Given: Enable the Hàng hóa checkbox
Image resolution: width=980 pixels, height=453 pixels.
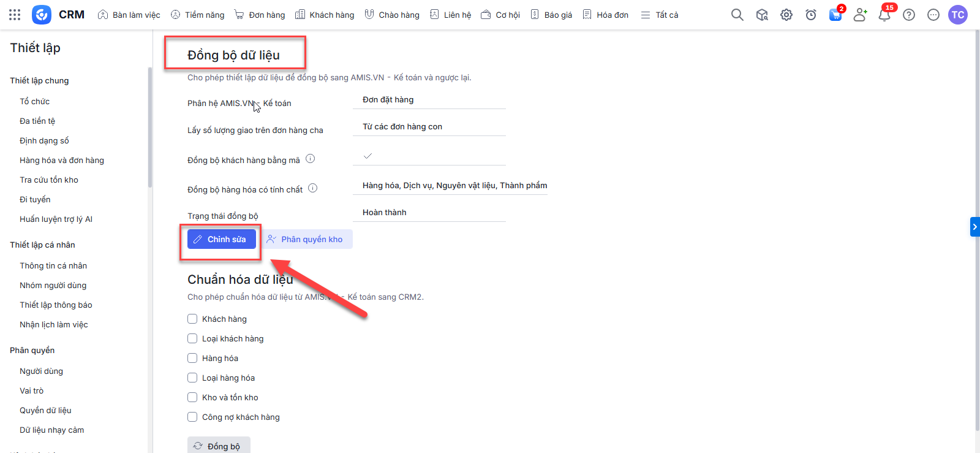Looking at the screenshot, I should 192,358.
